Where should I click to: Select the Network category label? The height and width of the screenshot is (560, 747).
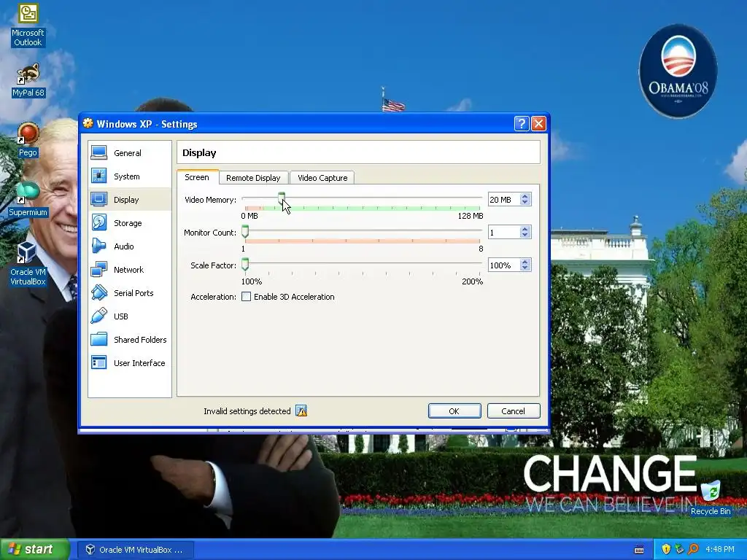coord(128,270)
